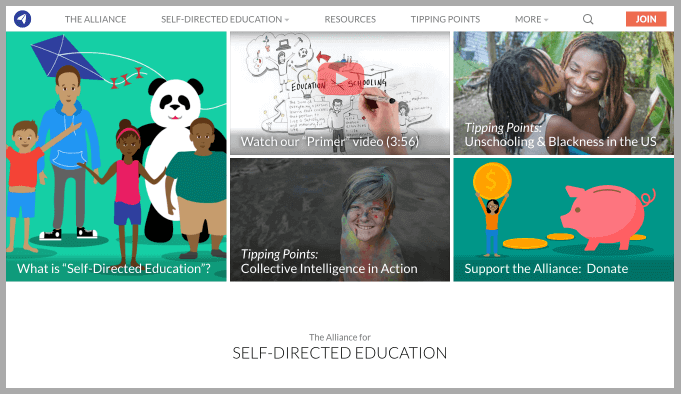The height and width of the screenshot is (394, 681).
Task: Open the 'Collective Intelligence in Action' tile
Action: [340, 219]
